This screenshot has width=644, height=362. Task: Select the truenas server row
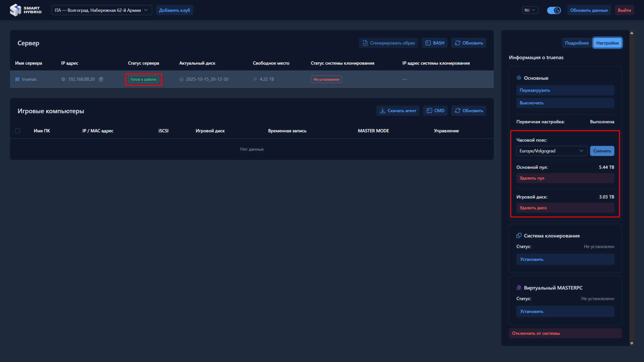click(29, 79)
